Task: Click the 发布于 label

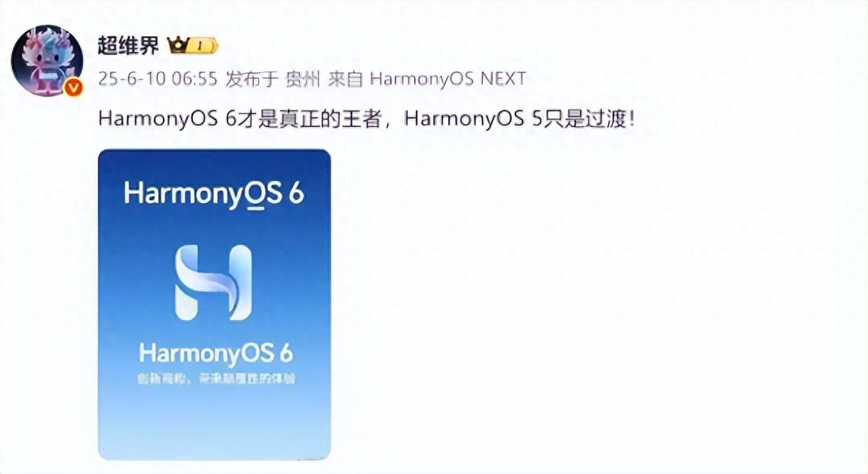Action: pyautogui.click(x=251, y=79)
